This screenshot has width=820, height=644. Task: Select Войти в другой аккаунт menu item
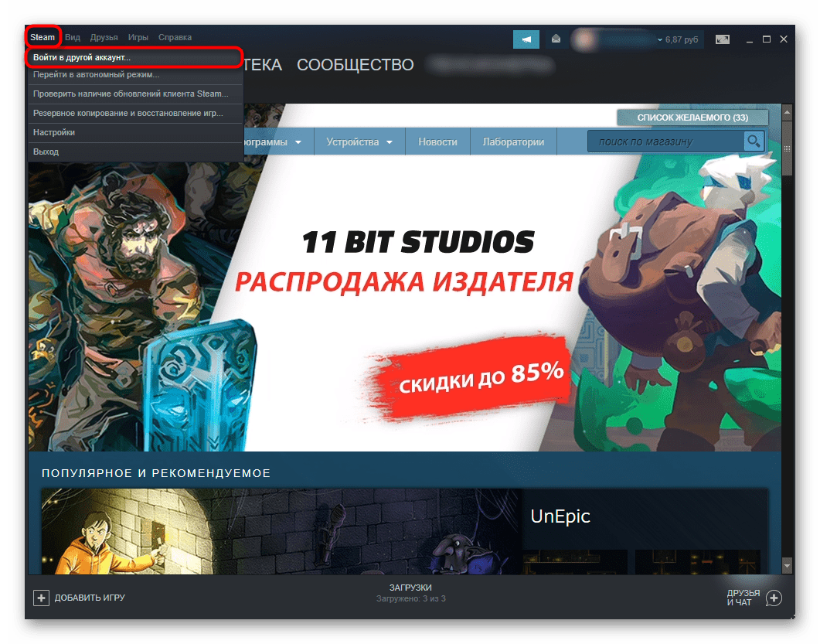click(x=82, y=58)
